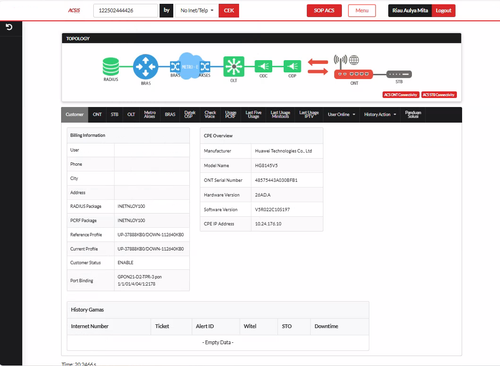
Task: Open the Panduan Solusi tab
Action: pos(413,114)
